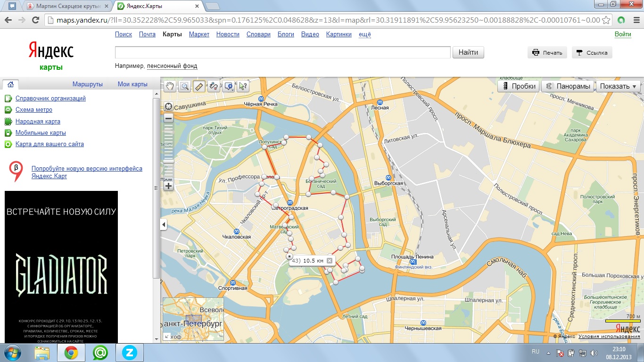
Task: Click the left panel vertical scrollbar
Action: pyautogui.click(x=157, y=189)
